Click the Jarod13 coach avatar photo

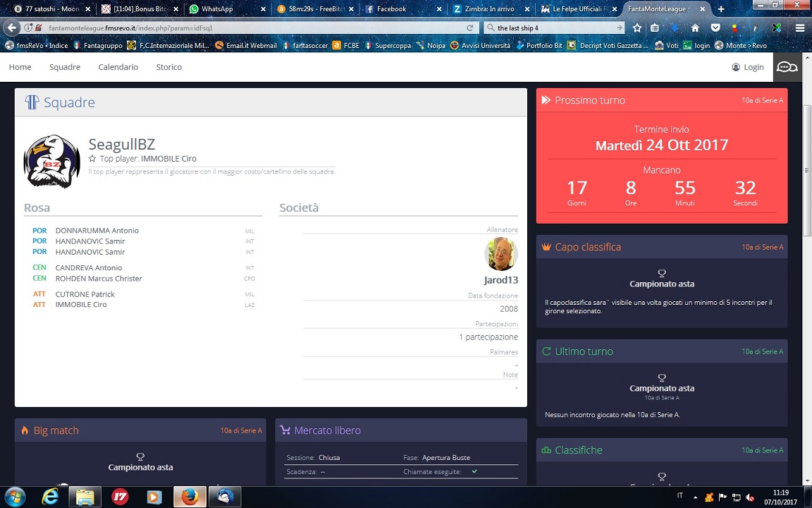pyautogui.click(x=501, y=254)
